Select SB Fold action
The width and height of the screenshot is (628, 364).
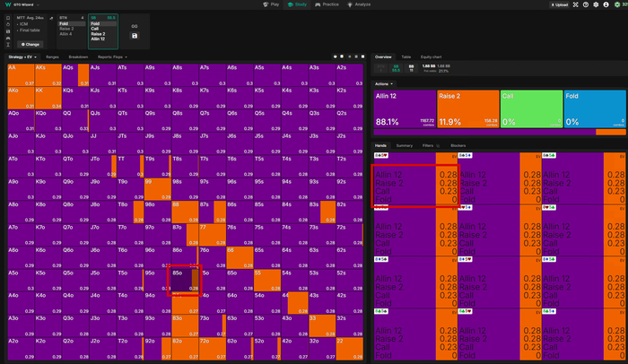(103, 23)
